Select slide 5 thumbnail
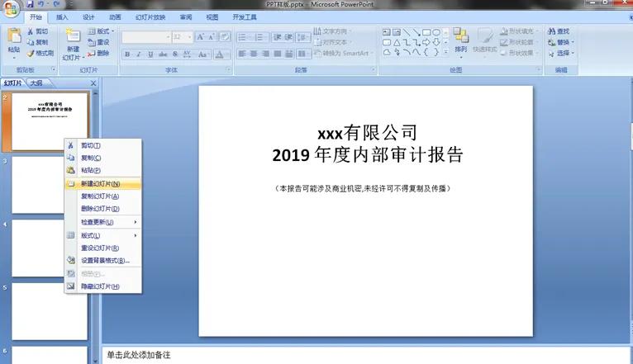This screenshot has width=633, height=364. click(x=50, y=311)
